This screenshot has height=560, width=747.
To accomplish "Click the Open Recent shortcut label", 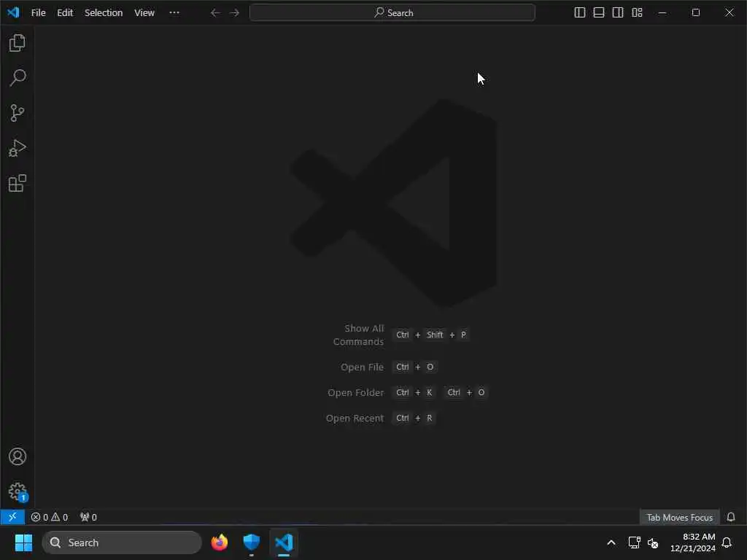I will (355, 418).
